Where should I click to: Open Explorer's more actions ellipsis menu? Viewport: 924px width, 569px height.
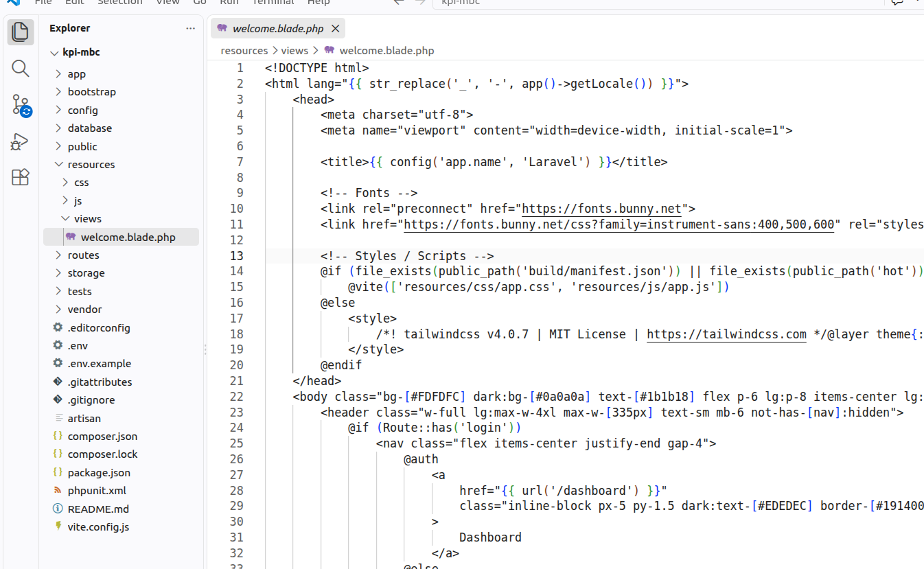click(x=190, y=28)
